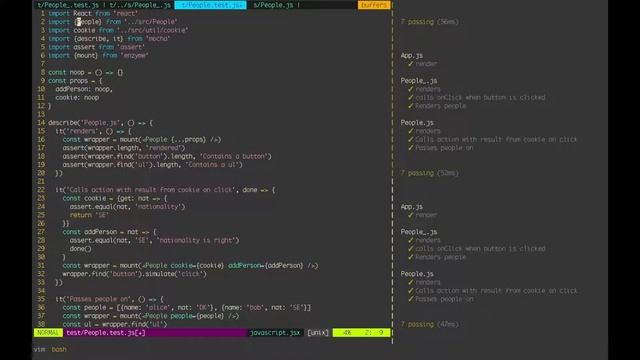
Task: Click the "7 passing (47ms)" test result
Action: [x=429, y=324]
